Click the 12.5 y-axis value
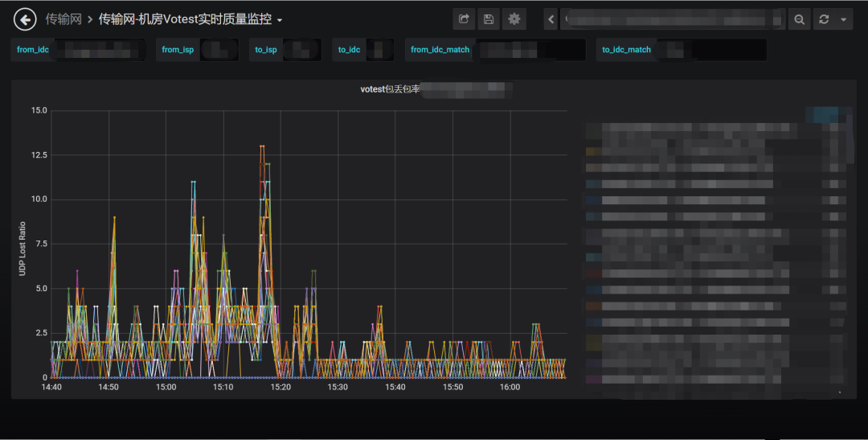The image size is (868, 440). (x=39, y=155)
